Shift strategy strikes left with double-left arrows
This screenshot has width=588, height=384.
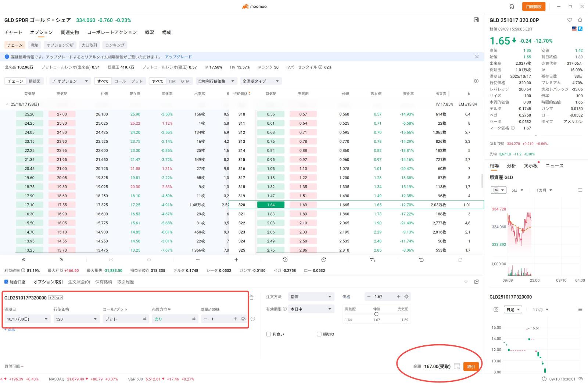coord(24,260)
